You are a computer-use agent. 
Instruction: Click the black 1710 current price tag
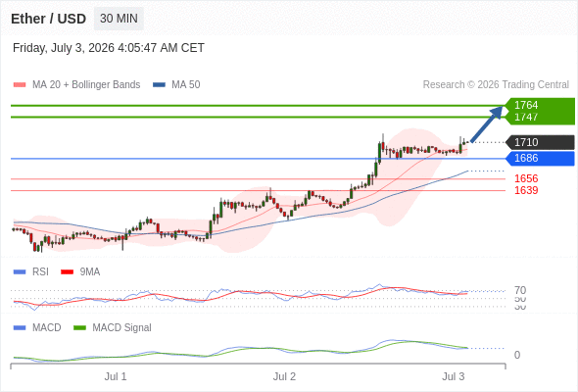click(x=540, y=142)
